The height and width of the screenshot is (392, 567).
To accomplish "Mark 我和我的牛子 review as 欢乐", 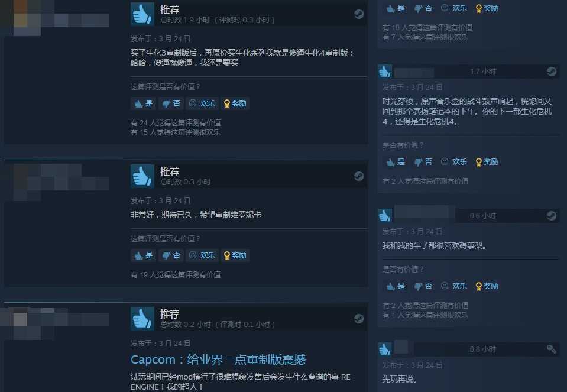I will pyautogui.click(x=454, y=286).
